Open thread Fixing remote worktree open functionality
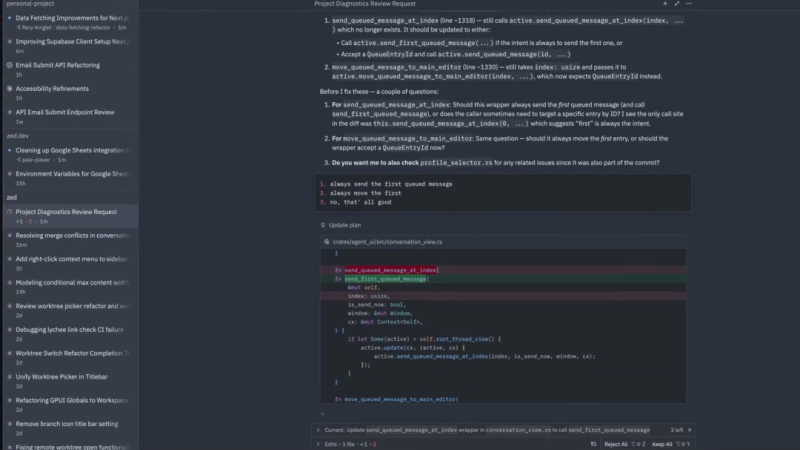The height and width of the screenshot is (450, 800). pos(70,447)
